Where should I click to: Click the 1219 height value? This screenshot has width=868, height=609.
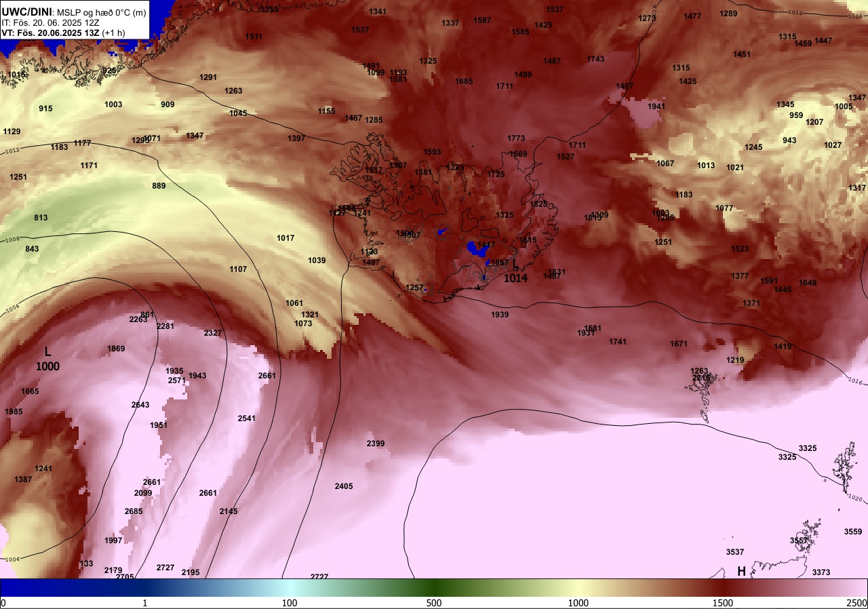pyautogui.click(x=735, y=360)
